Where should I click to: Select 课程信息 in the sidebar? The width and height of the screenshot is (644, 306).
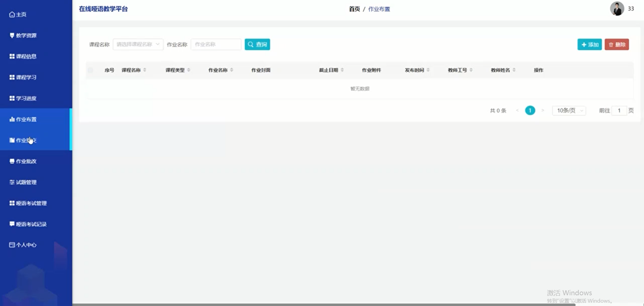pyautogui.click(x=26, y=56)
